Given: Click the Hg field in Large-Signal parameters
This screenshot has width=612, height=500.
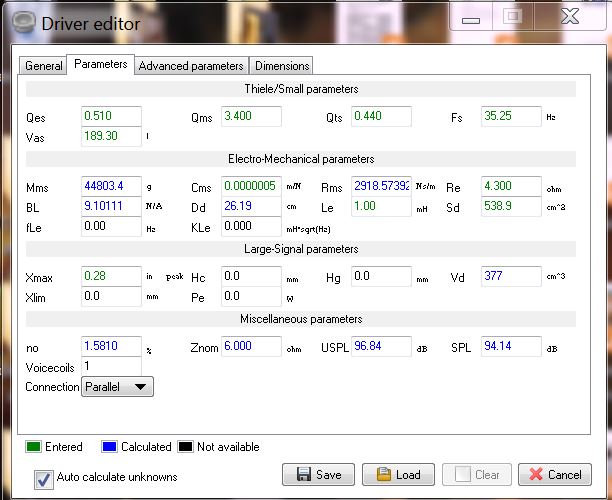Looking at the screenshot, I should [381, 276].
